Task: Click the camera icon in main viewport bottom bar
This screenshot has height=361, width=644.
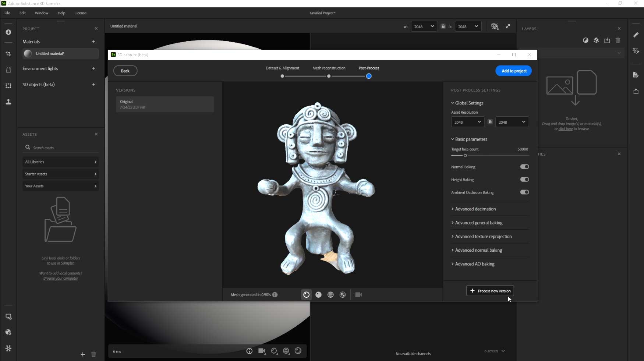Action: (x=262, y=351)
